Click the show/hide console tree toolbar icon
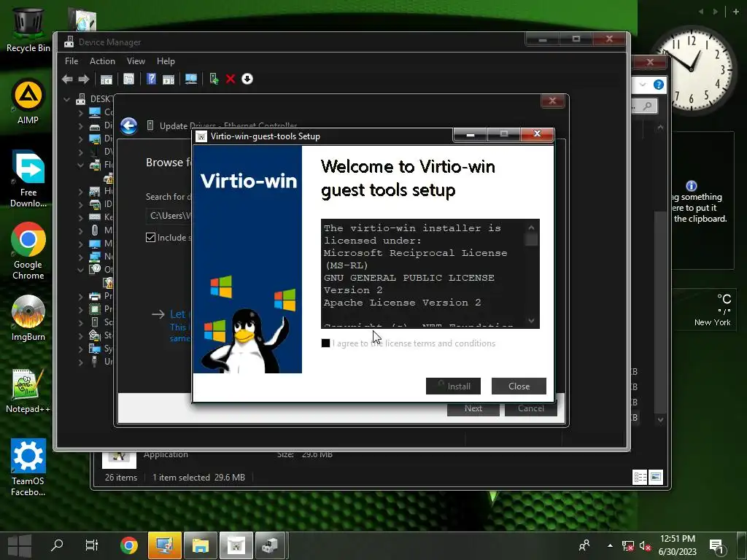 tap(107, 79)
